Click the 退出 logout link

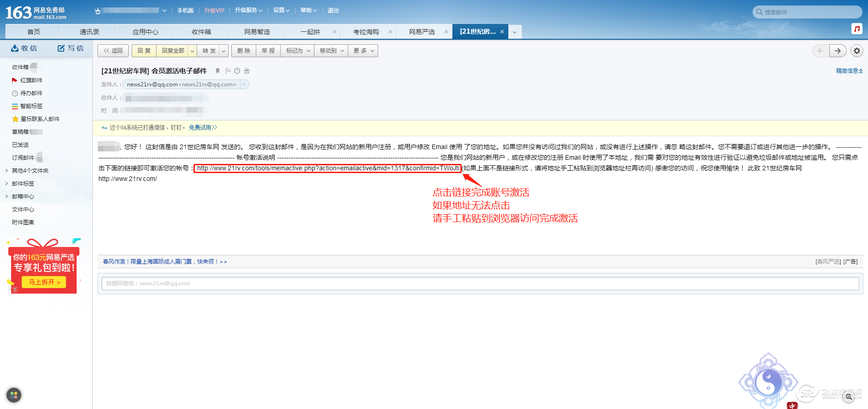tap(333, 10)
